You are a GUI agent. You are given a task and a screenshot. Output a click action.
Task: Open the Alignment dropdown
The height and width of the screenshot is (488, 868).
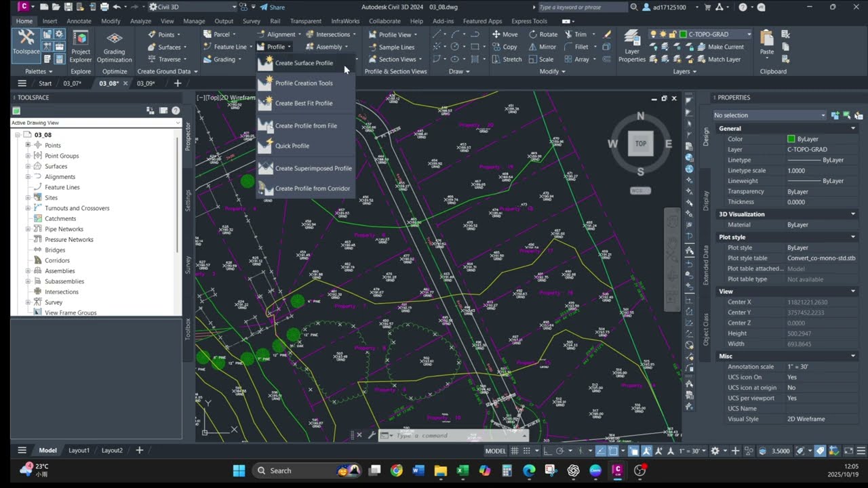pos(281,35)
